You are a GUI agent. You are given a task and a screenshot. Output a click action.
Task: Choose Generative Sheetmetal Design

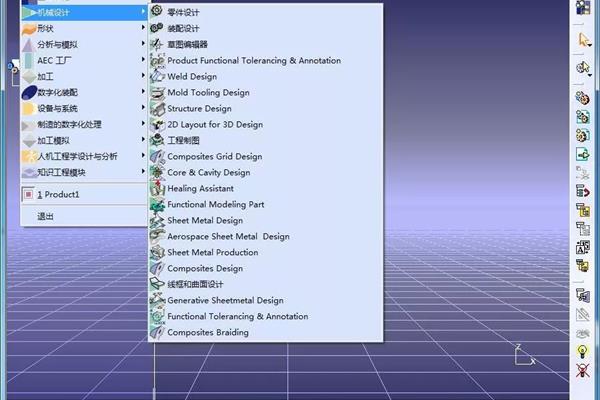pyautogui.click(x=266, y=300)
